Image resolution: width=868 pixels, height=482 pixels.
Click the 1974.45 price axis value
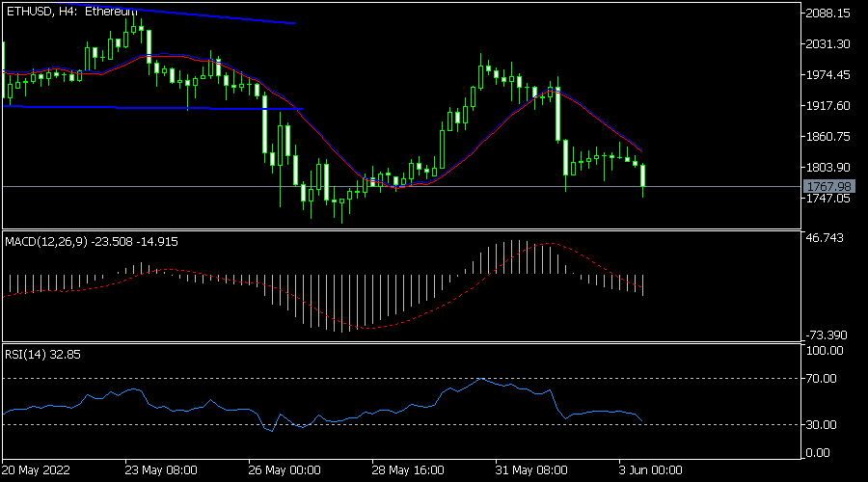point(827,74)
